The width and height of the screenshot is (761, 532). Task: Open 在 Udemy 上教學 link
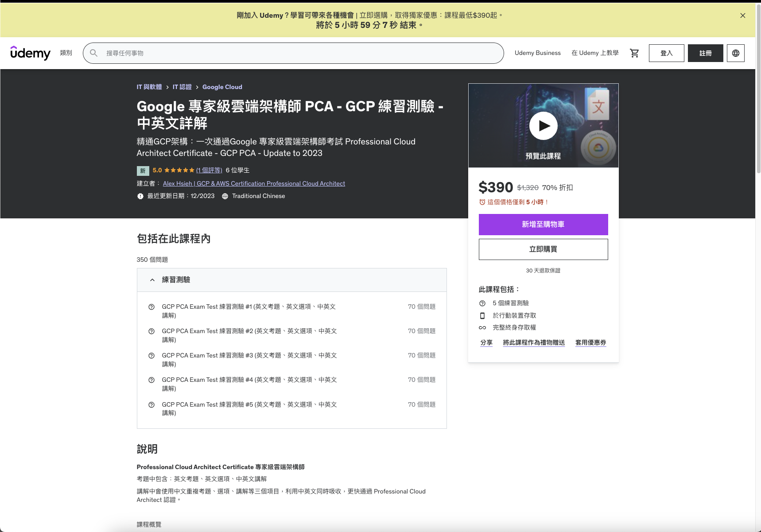click(x=595, y=53)
